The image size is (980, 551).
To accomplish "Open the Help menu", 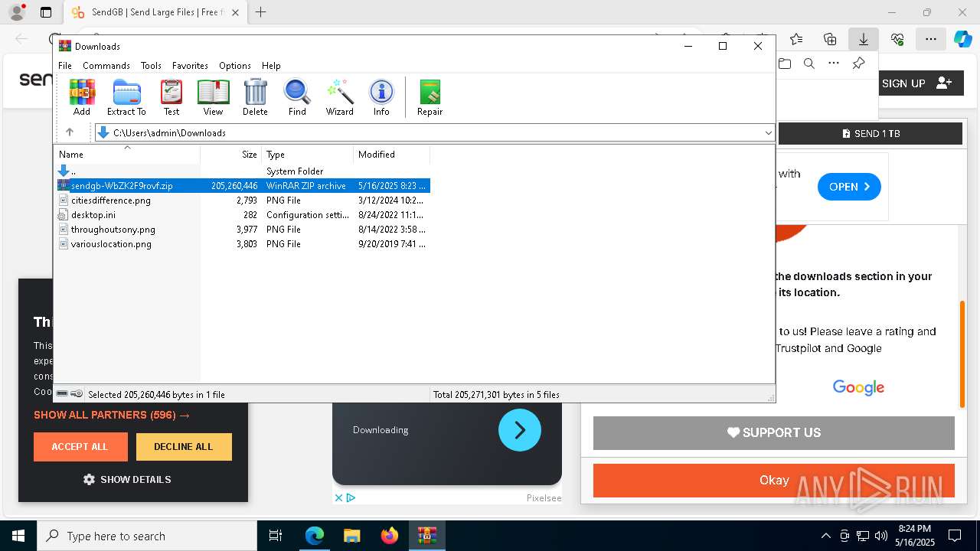I will click(x=271, y=66).
